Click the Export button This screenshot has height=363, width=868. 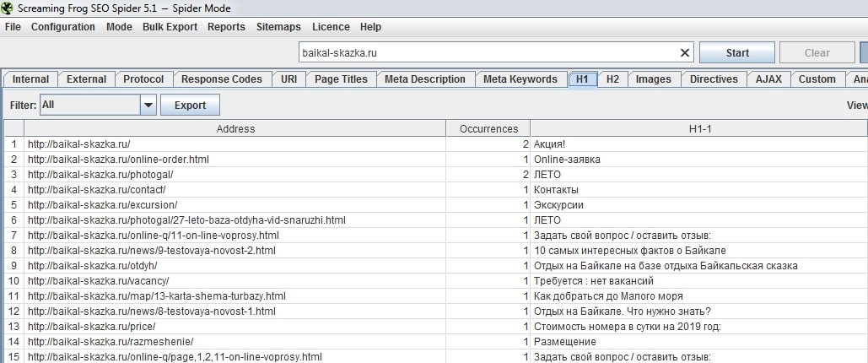pos(190,105)
